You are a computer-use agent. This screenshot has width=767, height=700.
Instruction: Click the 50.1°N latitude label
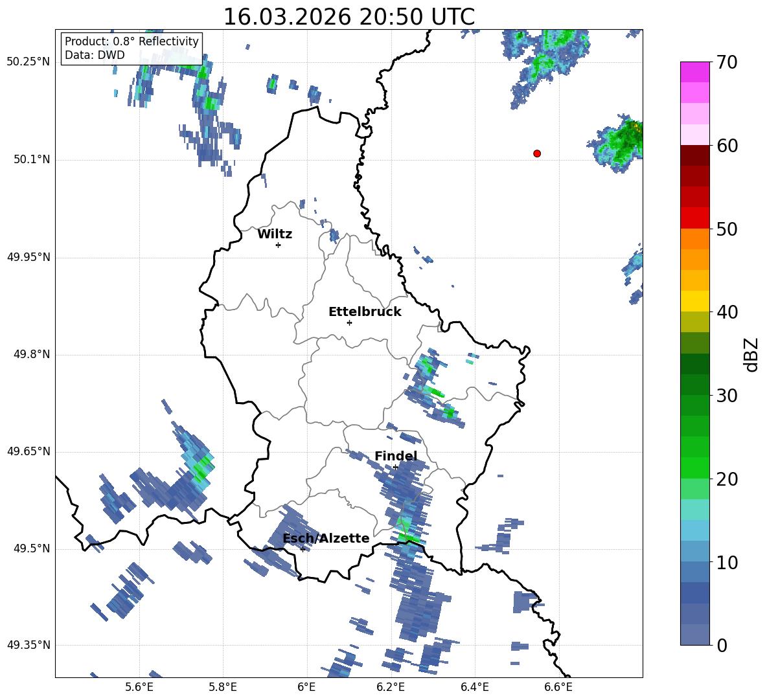32,160
